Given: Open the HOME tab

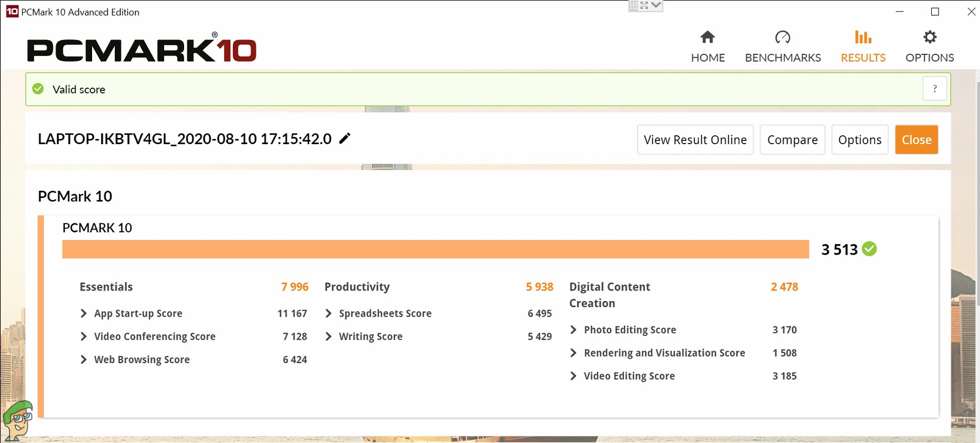Looking at the screenshot, I should [708, 47].
